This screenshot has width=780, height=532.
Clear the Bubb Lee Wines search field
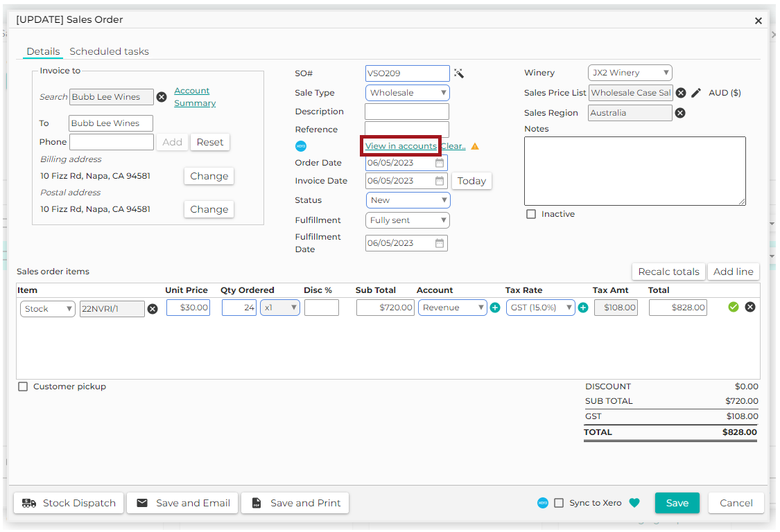coord(162,97)
